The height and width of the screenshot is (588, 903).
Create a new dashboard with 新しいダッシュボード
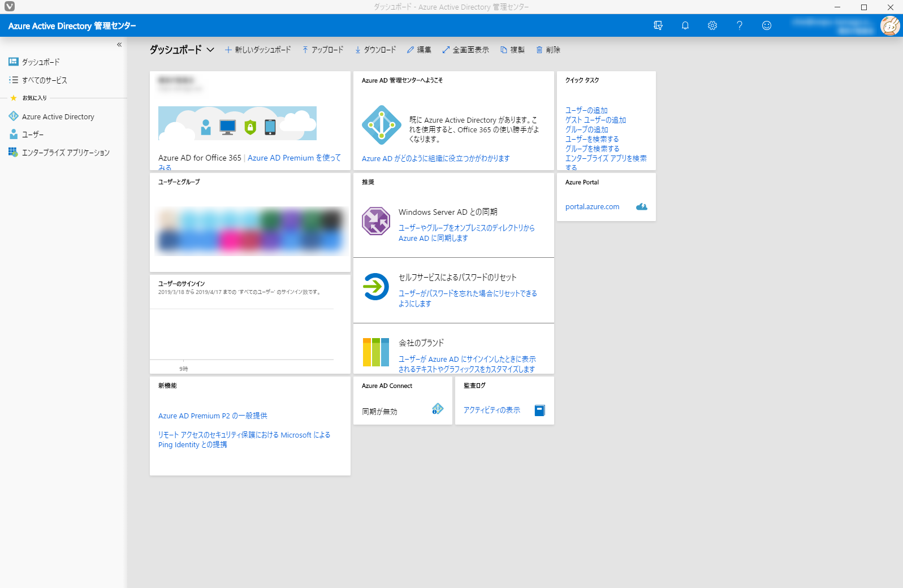tap(258, 50)
